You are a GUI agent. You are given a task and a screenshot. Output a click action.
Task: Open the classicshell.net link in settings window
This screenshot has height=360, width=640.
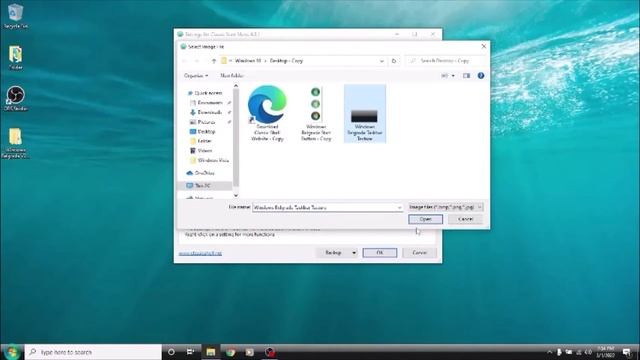coord(200,253)
